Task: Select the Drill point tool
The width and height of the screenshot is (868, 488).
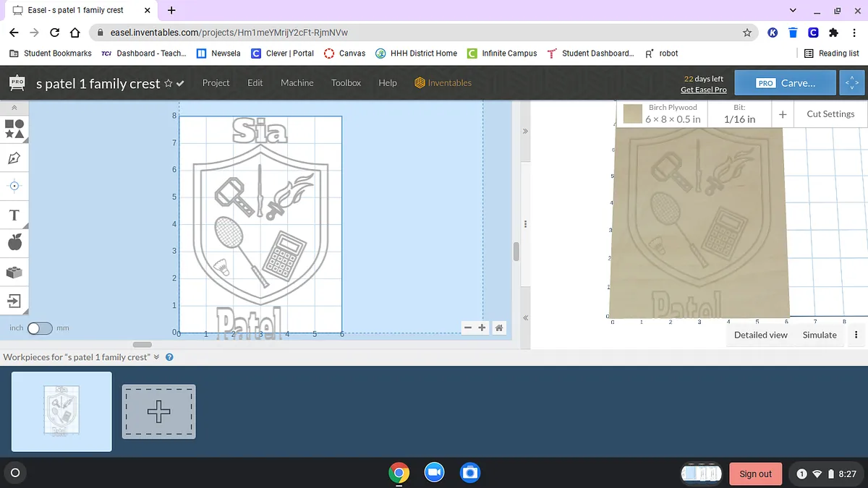Action: point(14,186)
